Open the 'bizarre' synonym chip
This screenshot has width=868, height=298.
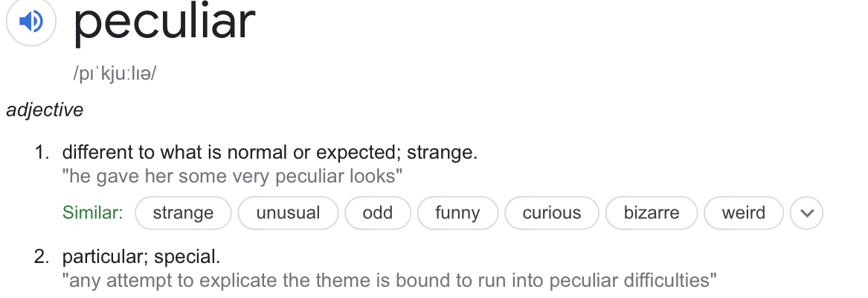pyautogui.click(x=652, y=213)
